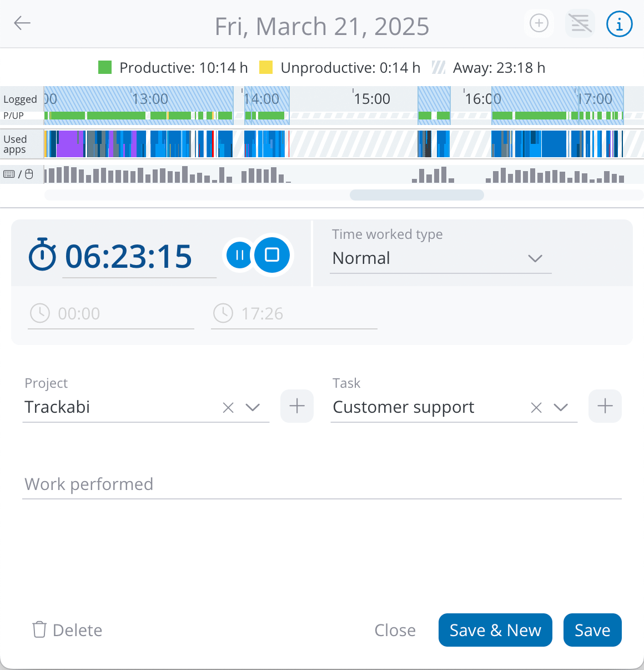Open day details via the circled info icon
This screenshot has width=644, height=670.
[x=619, y=24]
